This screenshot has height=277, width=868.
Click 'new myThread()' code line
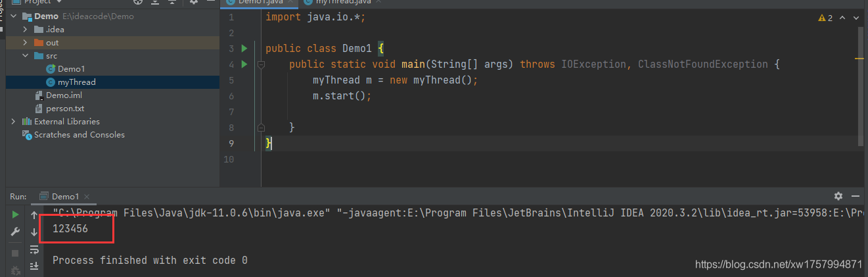[395, 80]
